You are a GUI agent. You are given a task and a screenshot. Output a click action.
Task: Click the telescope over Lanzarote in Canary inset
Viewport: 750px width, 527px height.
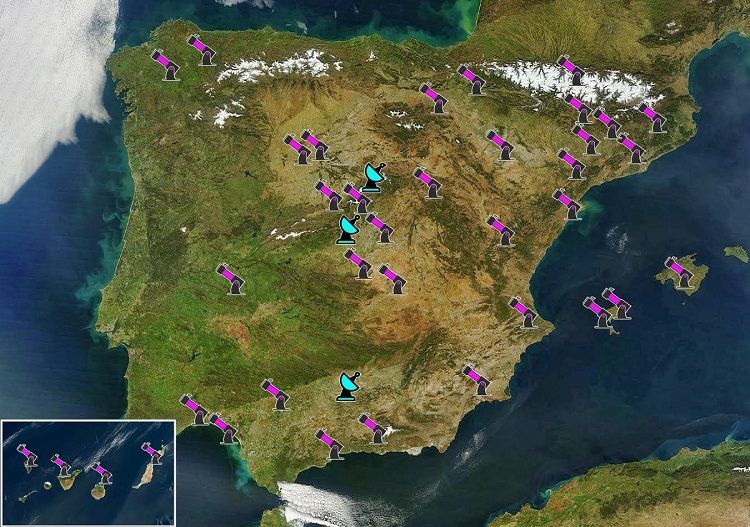[152, 453]
